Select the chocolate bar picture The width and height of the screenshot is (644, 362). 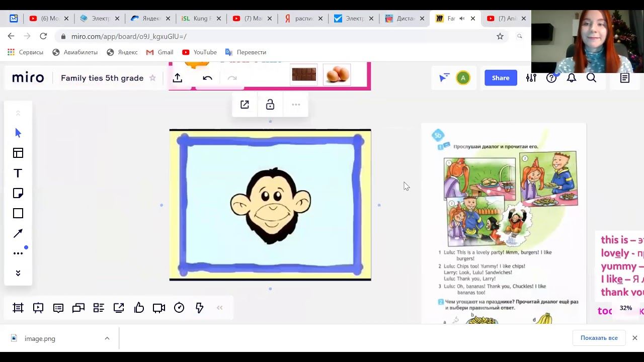pos(304,74)
